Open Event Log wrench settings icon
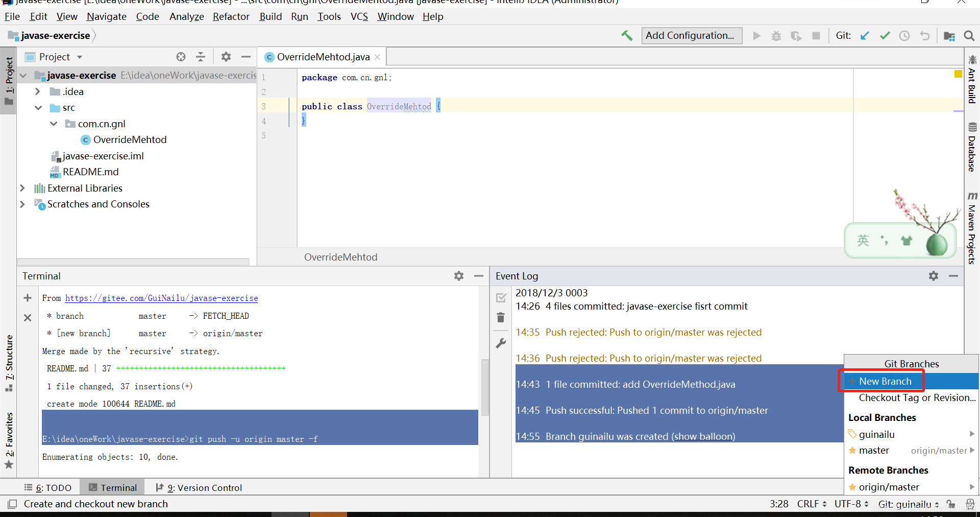 click(x=501, y=343)
